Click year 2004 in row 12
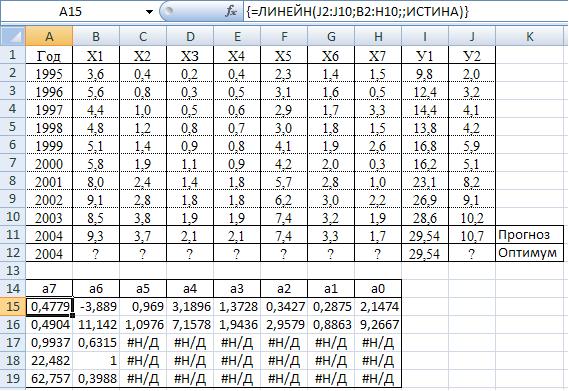 (x=49, y=253)
